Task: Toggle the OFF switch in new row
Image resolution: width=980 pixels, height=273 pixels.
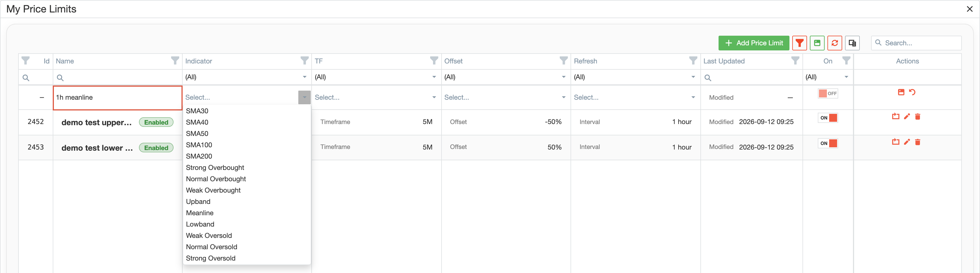Action: click(x=828, y=93)
